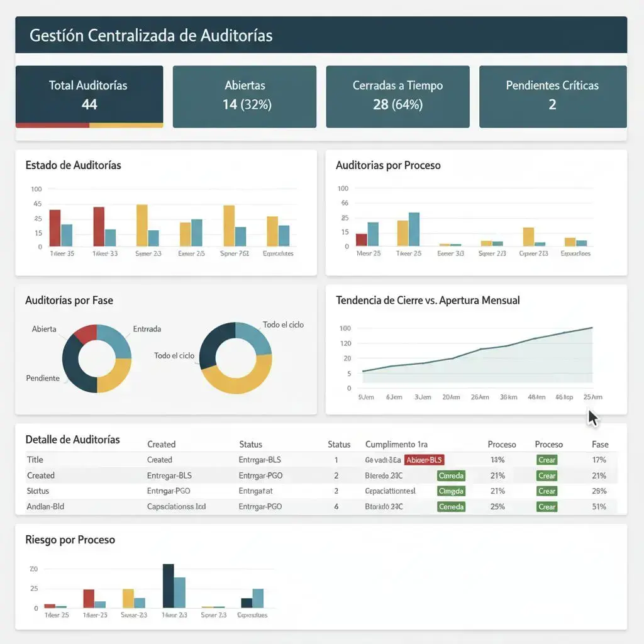
Task: Click the Cerradas a Tiempo card
Action: (397, 96)
